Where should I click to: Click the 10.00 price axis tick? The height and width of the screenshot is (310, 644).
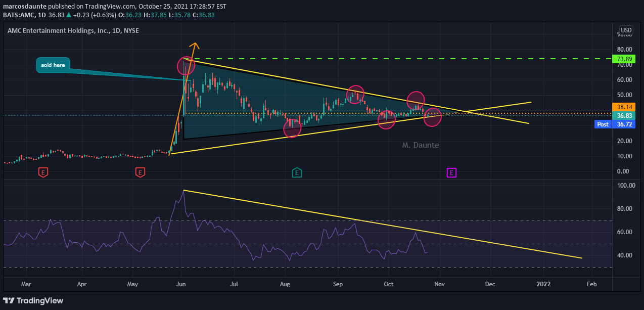(625, 156)
